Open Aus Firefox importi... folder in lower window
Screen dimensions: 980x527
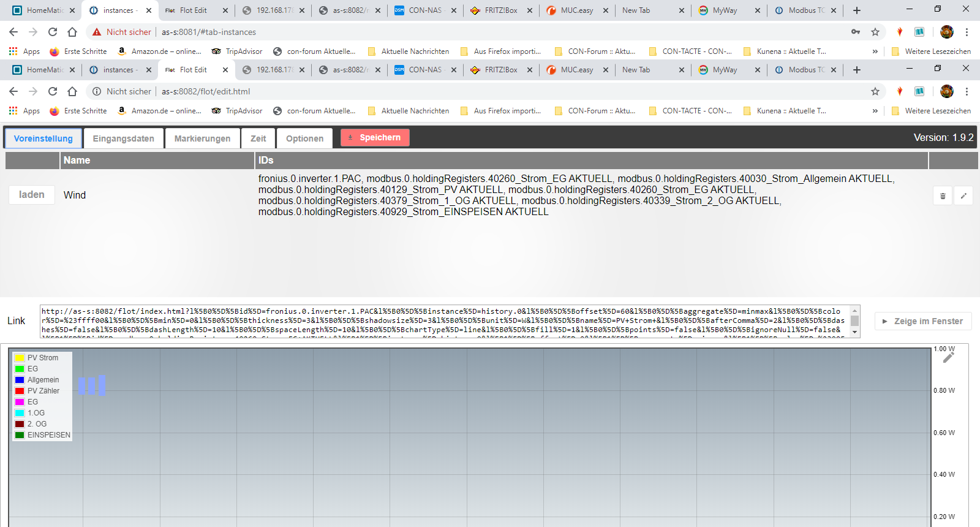(x=501, y=111)
